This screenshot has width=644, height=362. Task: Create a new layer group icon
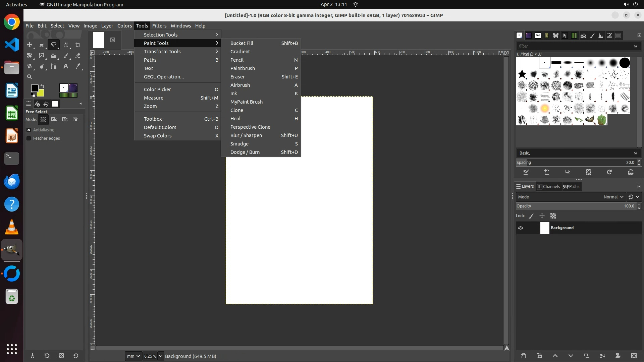539,356
